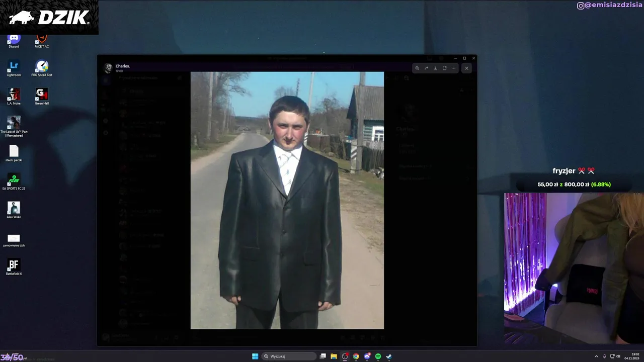Open the Windows Start menu
Viewport: 644px width, 362px height.
(x=255, y=356)
